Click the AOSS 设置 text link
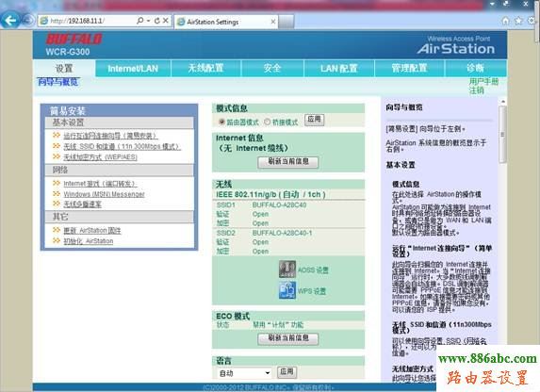 pyautogui.click(x=313, y=270)
